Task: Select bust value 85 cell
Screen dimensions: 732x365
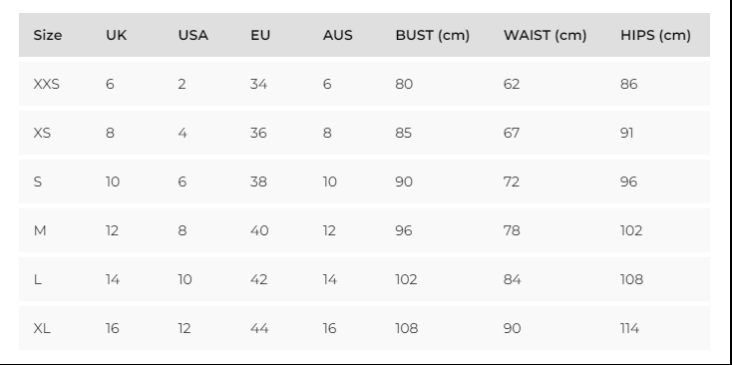Action: pyautogui.click(x=404, y=133)
